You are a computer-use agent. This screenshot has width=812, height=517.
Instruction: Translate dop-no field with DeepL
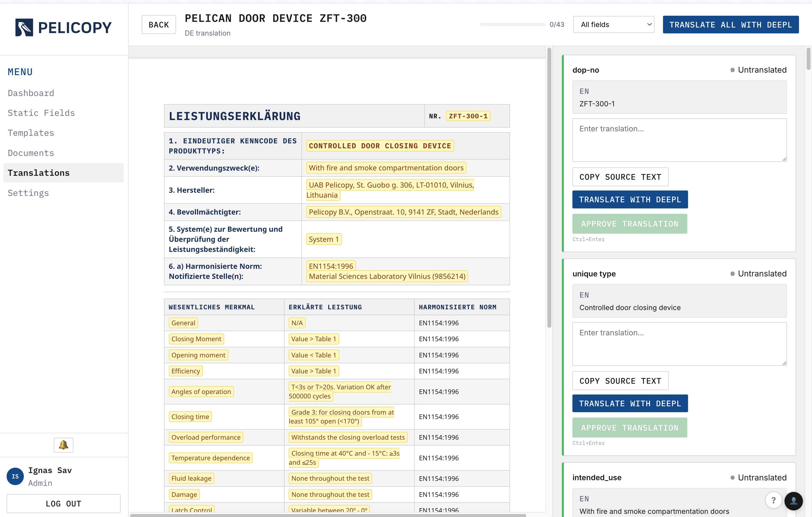[x=630, y=199]
